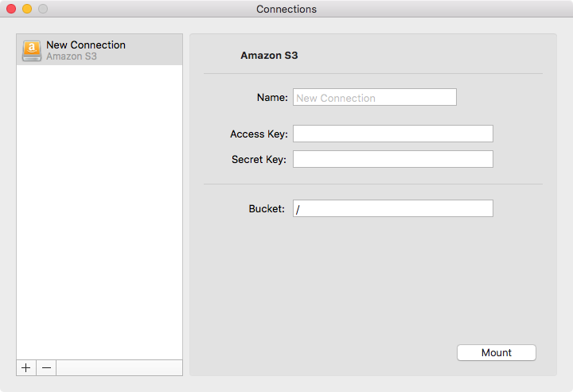This screenshot has width=573, height=392.
Task: Select the New Connection list entry
Action: tap(99, 50)
